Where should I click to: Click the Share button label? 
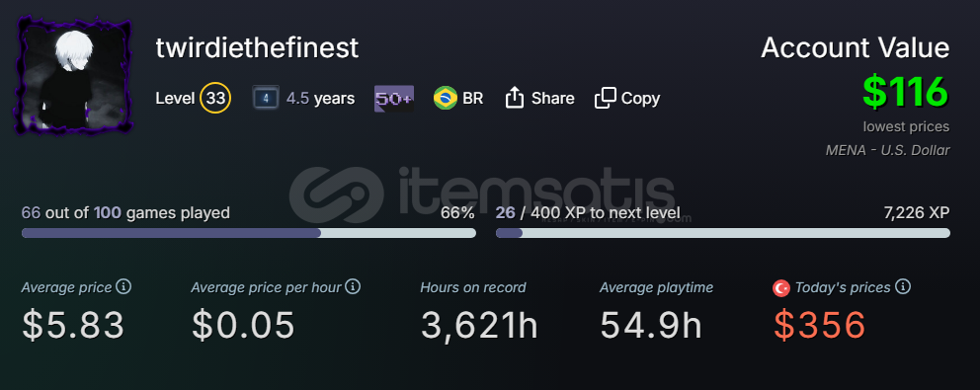click(552, 98)
